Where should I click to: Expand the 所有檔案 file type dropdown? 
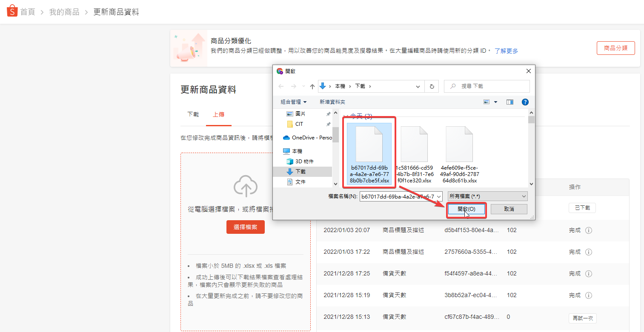coord(524,196)
